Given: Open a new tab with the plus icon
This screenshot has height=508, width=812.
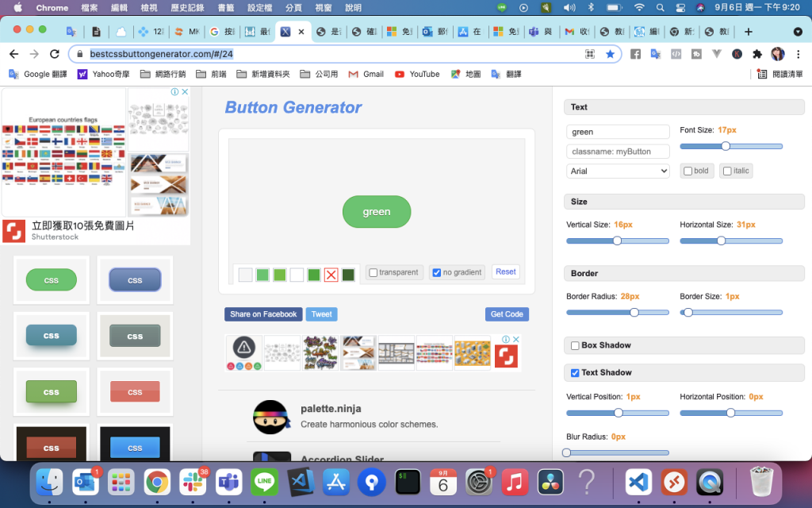Looking at the screenshot, I should [x=749, y=32].
